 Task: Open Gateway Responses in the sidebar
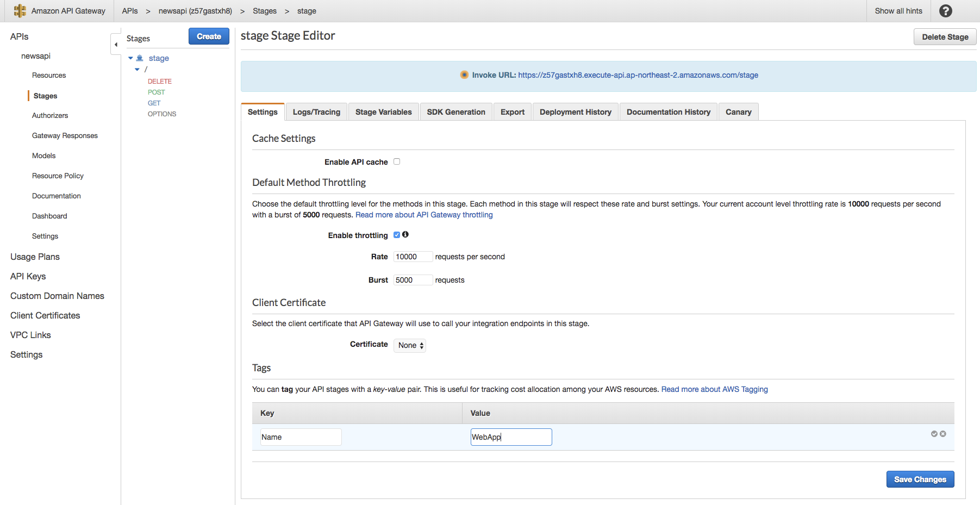pos(65,136)
